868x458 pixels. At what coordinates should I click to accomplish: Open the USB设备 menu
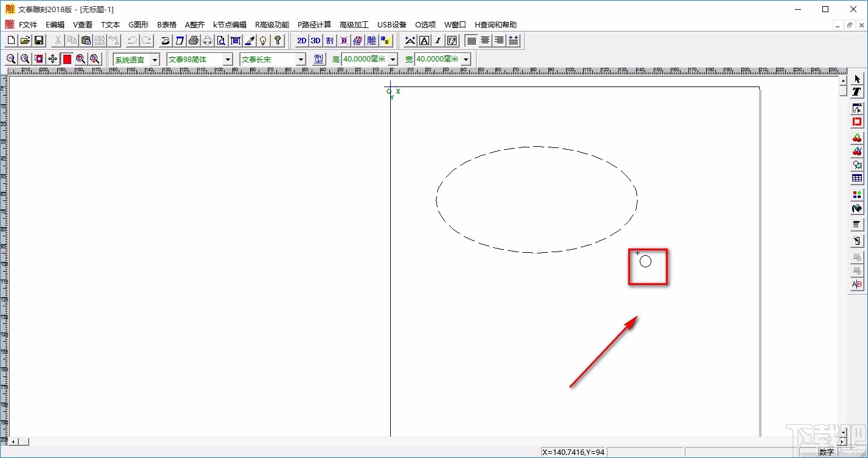(392, 25)
